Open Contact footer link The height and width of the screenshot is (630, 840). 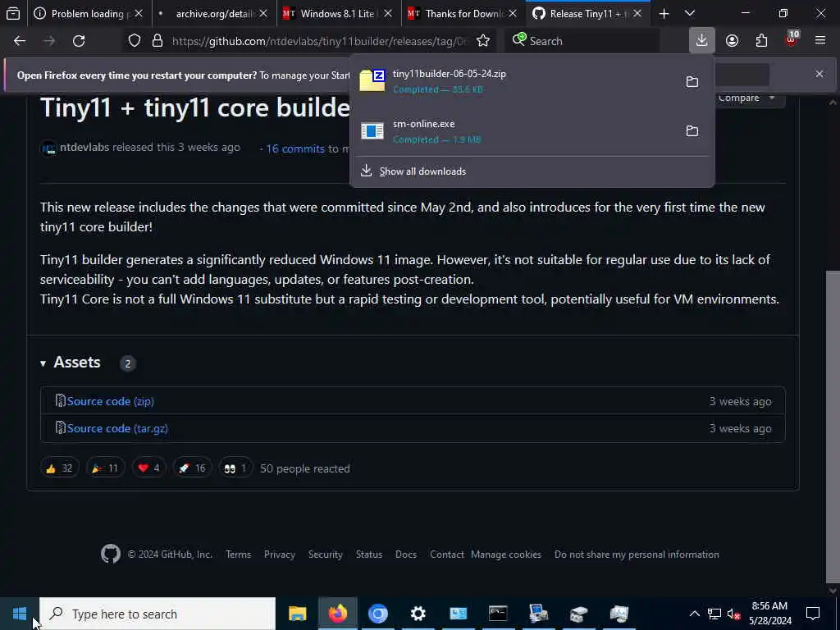point(447,555)
